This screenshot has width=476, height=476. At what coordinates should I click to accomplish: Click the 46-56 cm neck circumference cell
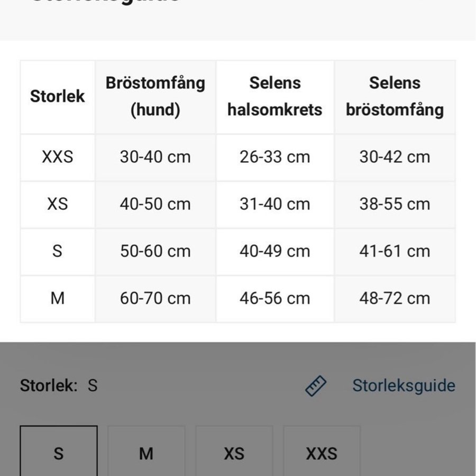[x=275, y=298]
